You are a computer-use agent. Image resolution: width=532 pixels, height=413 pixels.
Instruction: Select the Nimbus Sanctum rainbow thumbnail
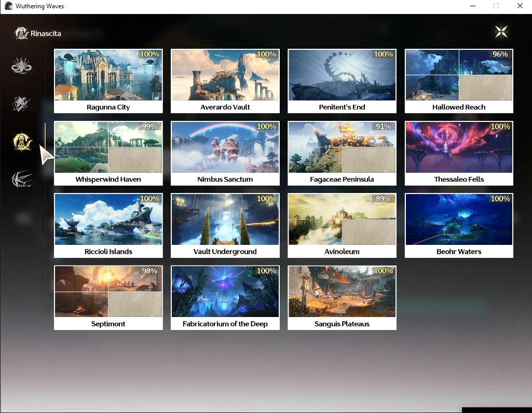225,147
